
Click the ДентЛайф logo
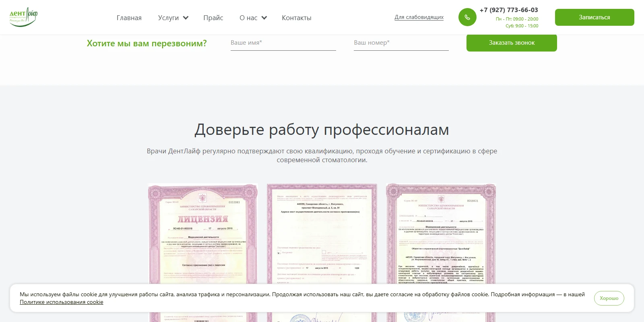23,17
